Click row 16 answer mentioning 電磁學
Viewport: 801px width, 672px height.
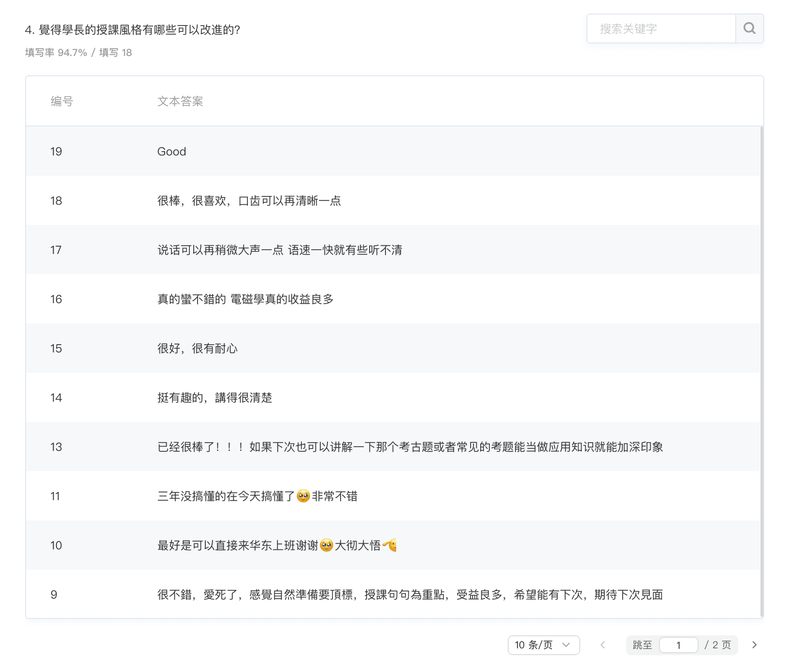tap(245, 299)
